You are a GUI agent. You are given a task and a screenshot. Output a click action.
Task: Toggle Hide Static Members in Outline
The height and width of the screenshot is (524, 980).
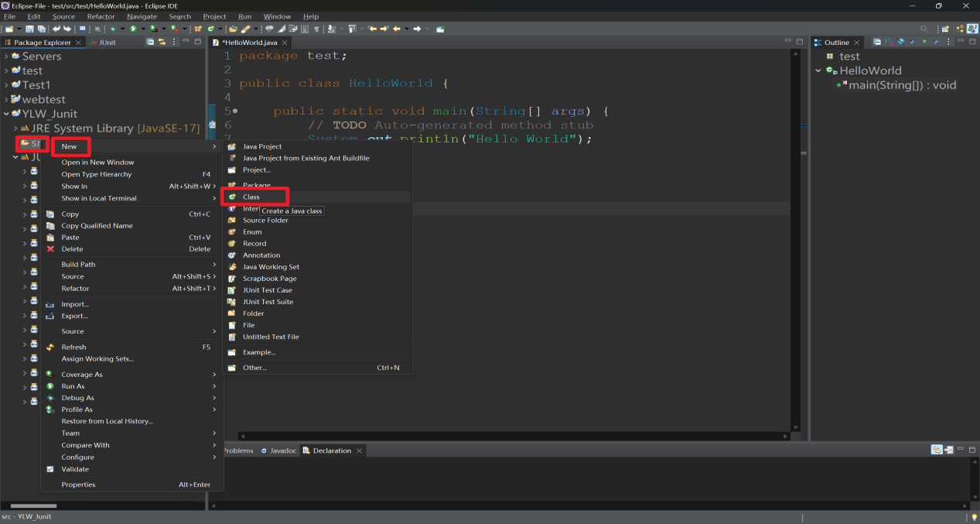coord(913,42)
